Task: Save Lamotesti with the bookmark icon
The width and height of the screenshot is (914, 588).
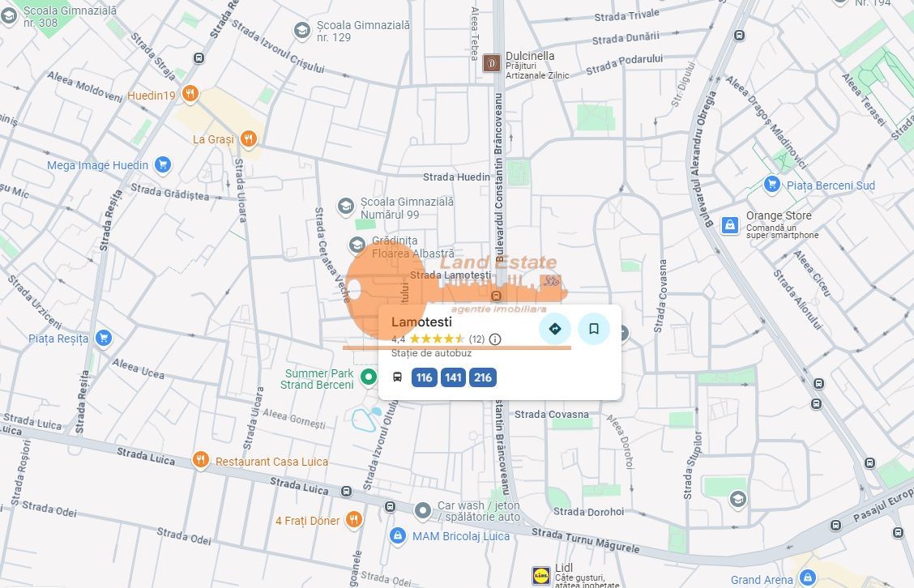Action: [593, 329]
